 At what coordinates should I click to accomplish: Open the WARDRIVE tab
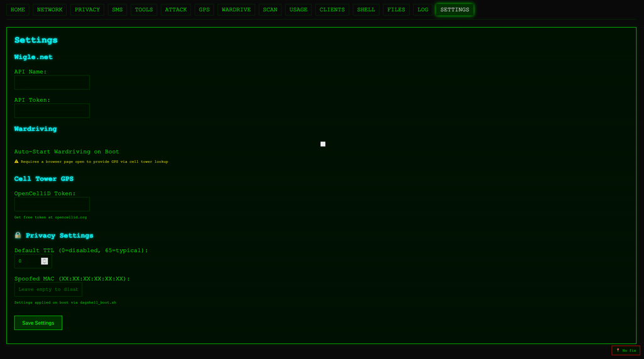(x=236, y=9)
